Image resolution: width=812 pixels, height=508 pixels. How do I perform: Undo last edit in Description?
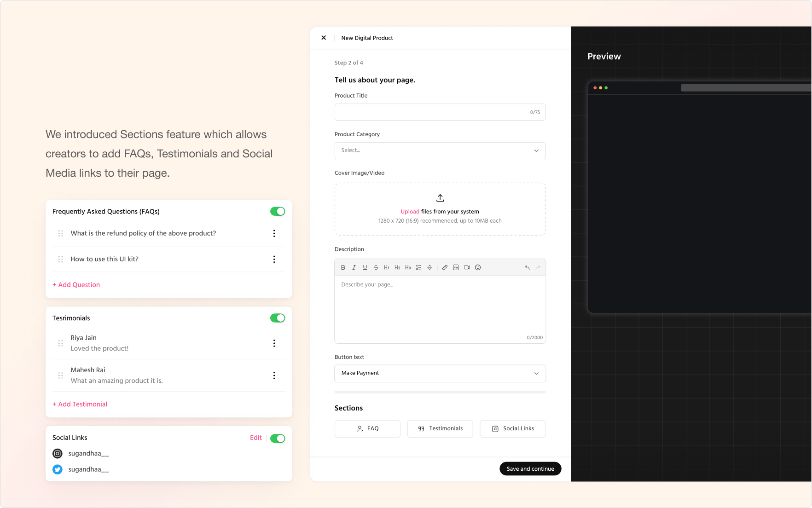(x=528, y=267)
